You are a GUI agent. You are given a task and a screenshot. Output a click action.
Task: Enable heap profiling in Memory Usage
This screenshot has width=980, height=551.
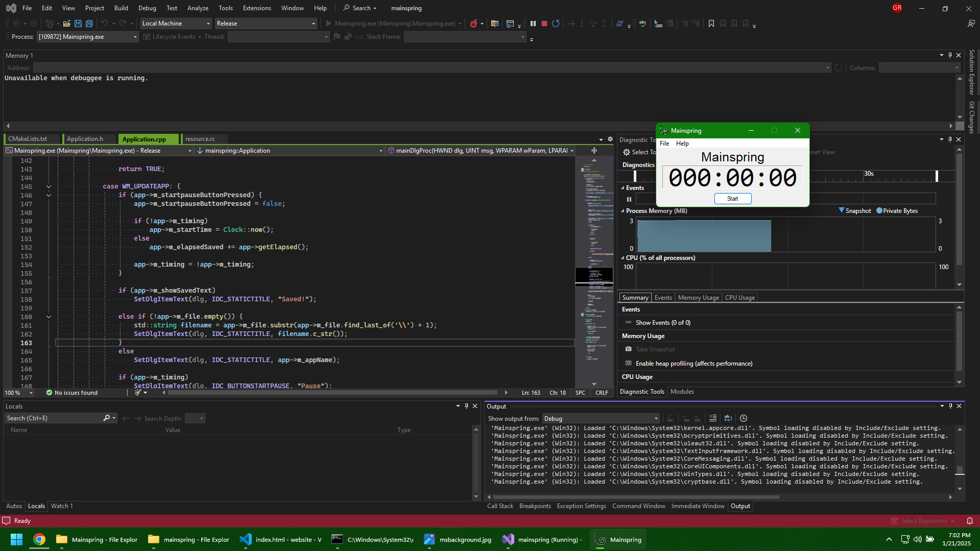pyautogui.click(x=694, y=364)
